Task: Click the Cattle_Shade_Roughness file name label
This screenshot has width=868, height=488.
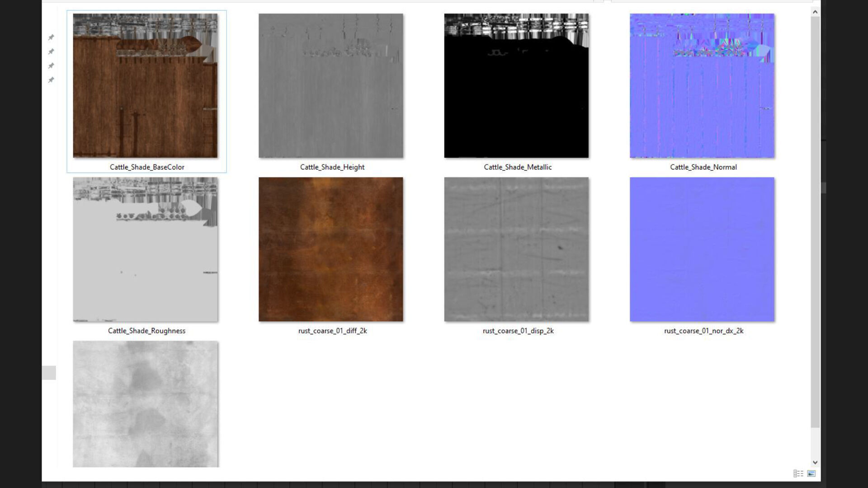Action: point(146,331)
